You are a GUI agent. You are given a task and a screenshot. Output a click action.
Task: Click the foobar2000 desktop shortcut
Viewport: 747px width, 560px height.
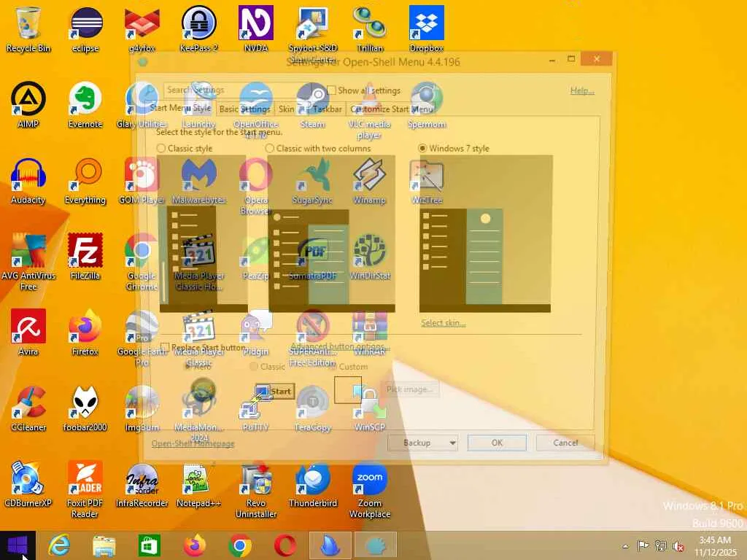pos(85,409)
